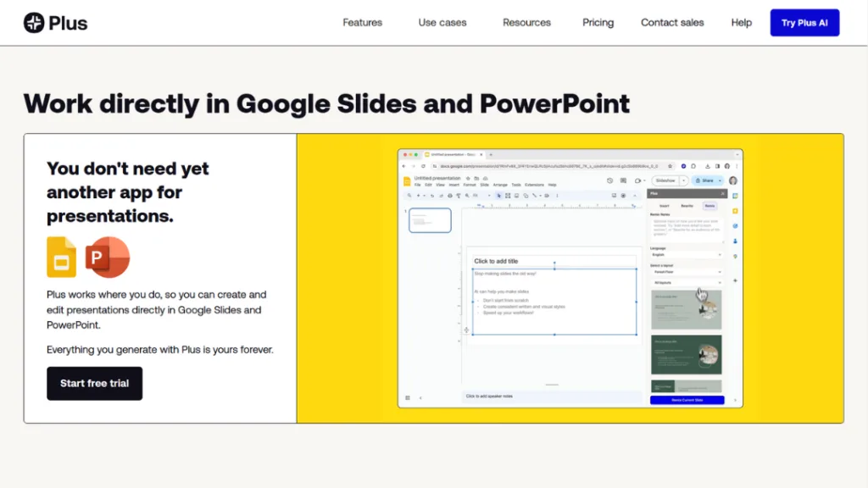This screenshot has width=868, height=488.
Task: Click the Plus logo in header
Action: click(55, 23)
